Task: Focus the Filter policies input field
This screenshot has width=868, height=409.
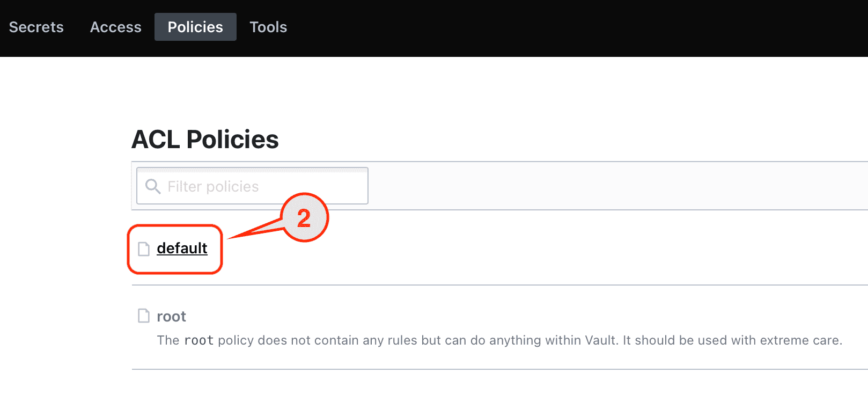Action: coord(263,186)
